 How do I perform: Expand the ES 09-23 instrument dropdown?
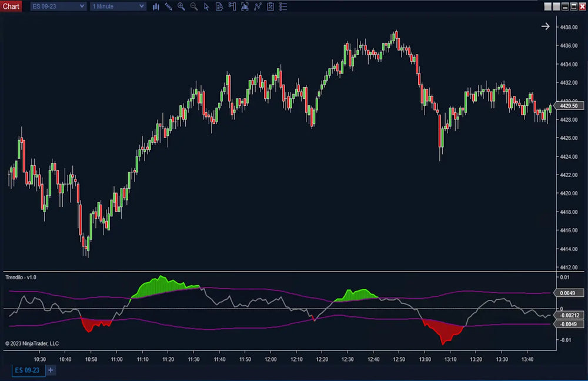pyautogui.click(x=57, y=6)
